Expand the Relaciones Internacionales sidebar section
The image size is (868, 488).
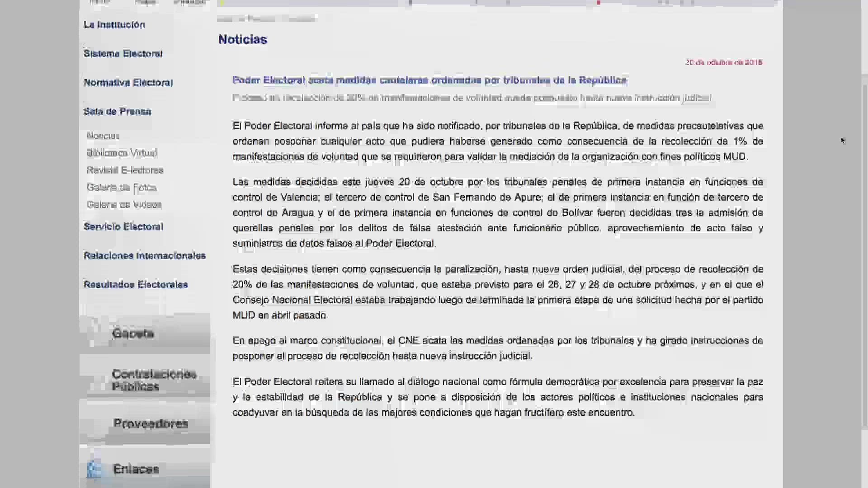(x=144, y=256)
